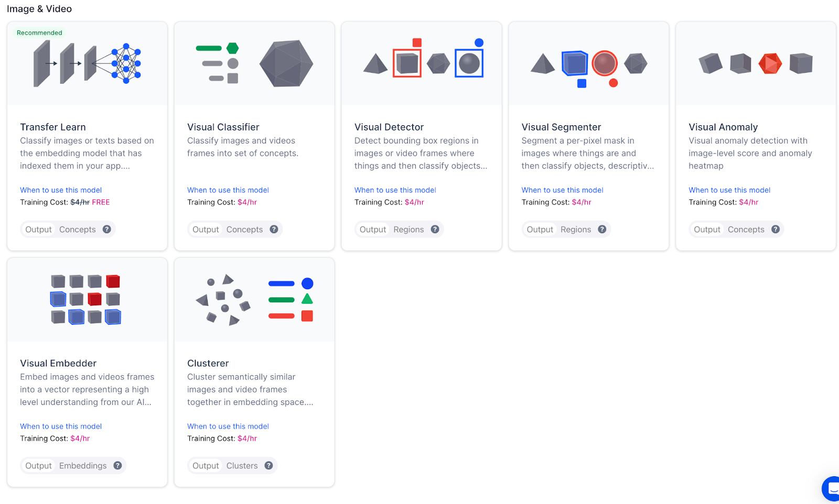Open Visual Anomaly's "When to use this model" link
The height and width of the screenshot is (504, 839).
click(x=729, y=190)
